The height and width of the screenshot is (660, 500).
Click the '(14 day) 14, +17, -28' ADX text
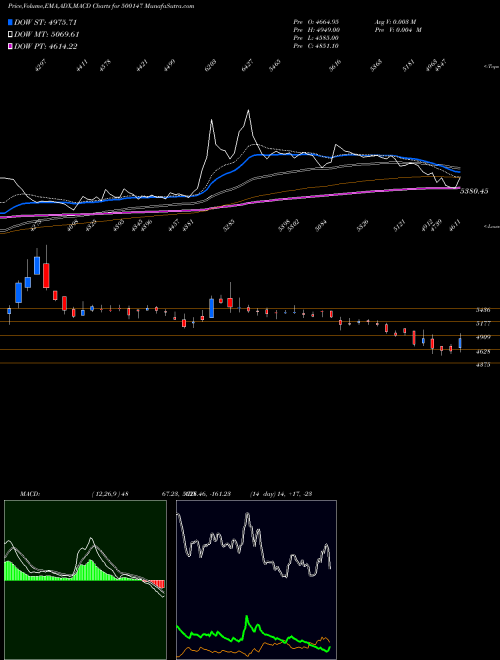click(x=281, y=494)
